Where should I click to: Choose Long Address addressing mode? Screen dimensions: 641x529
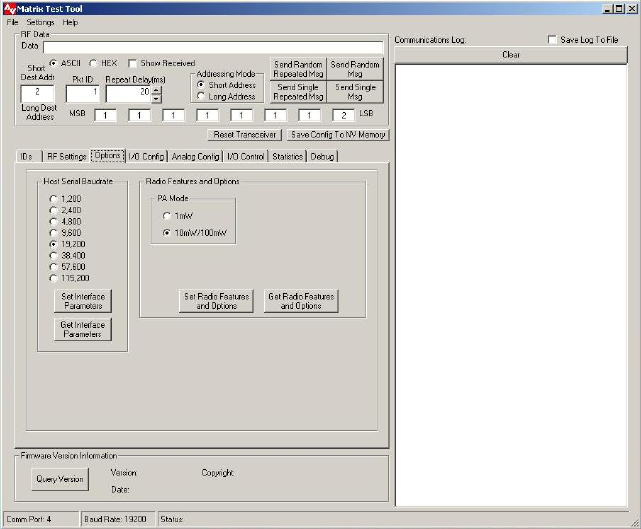[x=201, y=96]
